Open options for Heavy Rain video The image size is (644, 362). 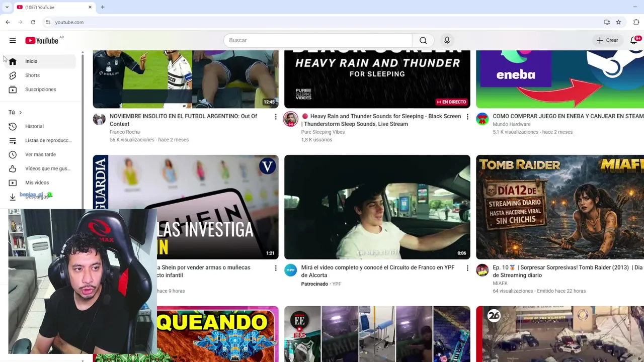(x=467, y=117)
